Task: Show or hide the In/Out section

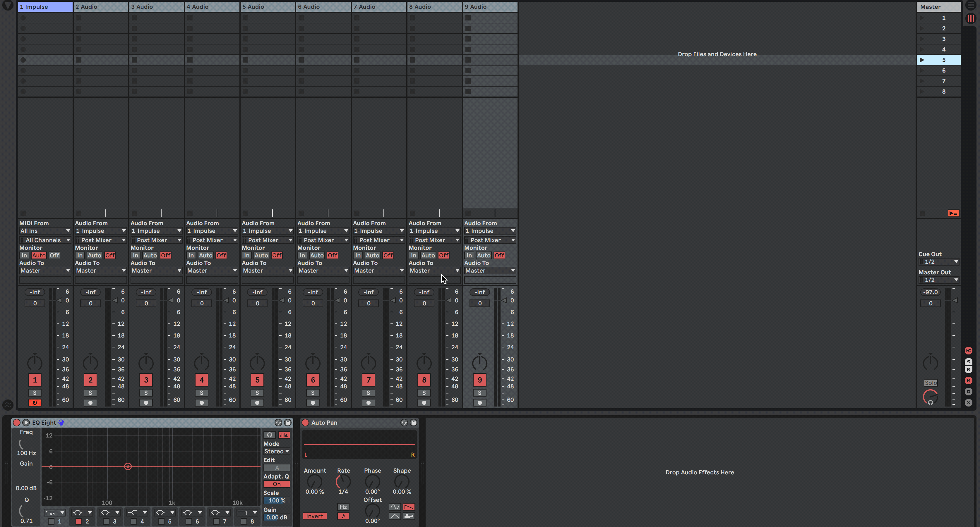Action: 968,351
